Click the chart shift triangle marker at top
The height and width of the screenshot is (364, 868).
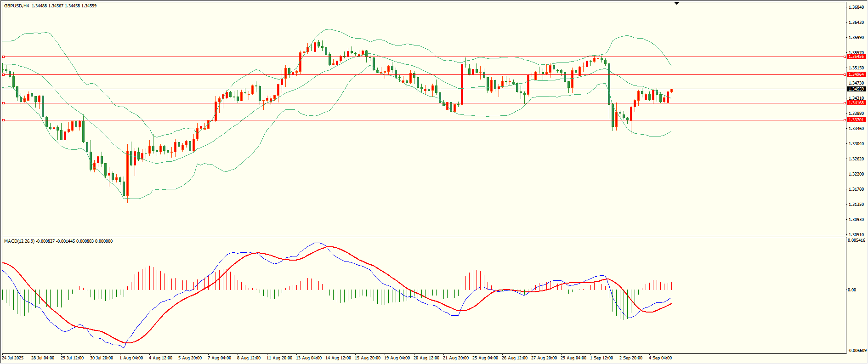(x=676, y=4)
